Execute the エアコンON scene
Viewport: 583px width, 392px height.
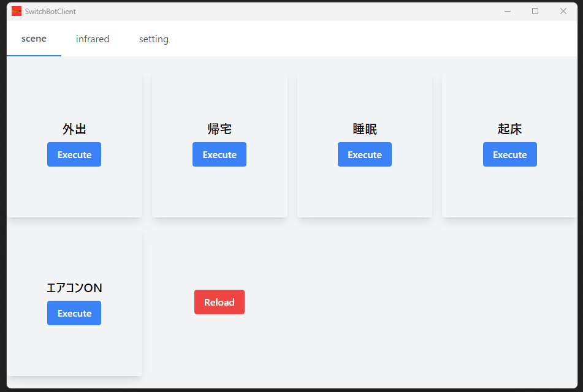tap(74, 313)
